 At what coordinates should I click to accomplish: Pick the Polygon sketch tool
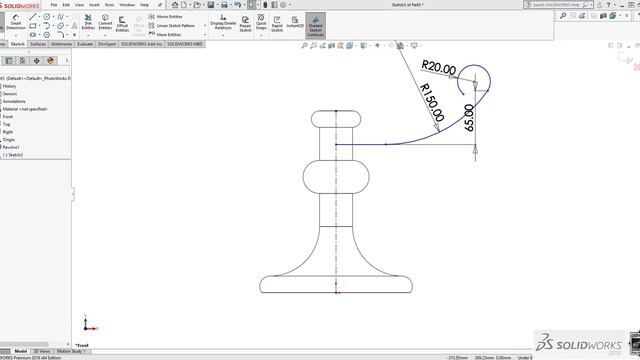pos(47,35)
